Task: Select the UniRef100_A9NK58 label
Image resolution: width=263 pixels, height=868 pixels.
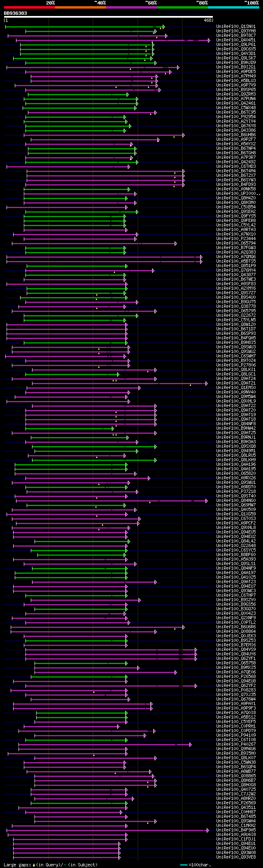Action: tap(236, 189)
